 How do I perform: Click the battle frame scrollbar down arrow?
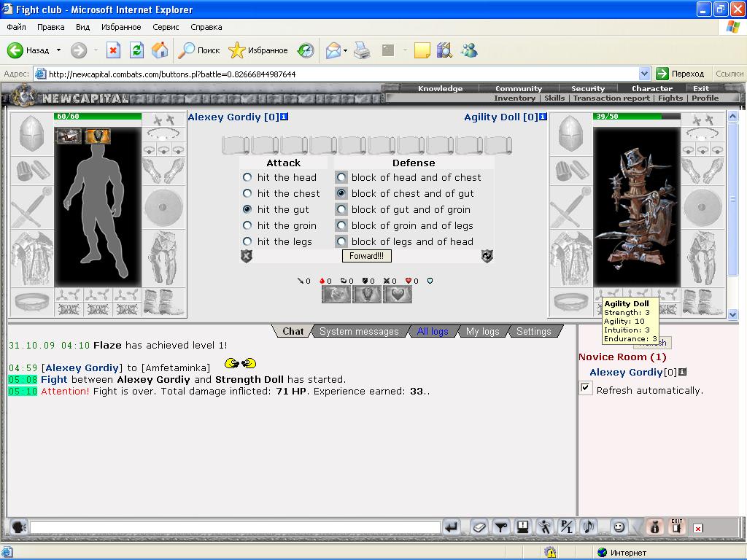[732, 314]
